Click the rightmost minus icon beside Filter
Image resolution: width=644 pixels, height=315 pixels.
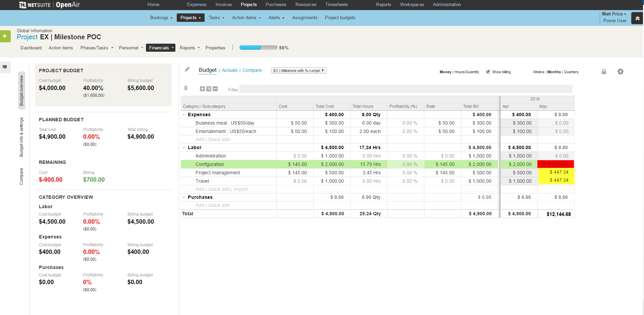[215, 89]
